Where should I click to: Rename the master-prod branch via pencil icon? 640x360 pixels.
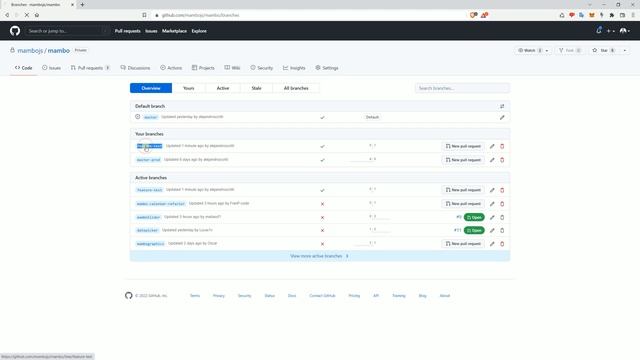click(492, 160)
